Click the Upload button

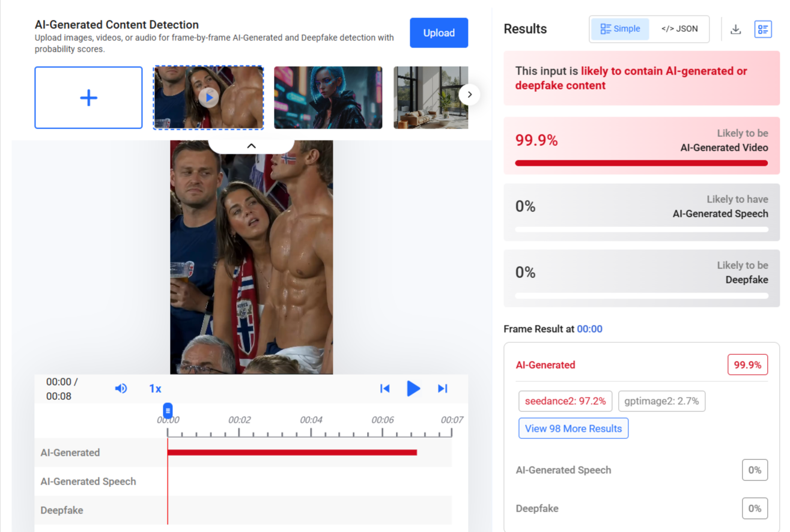click(439, 33)
